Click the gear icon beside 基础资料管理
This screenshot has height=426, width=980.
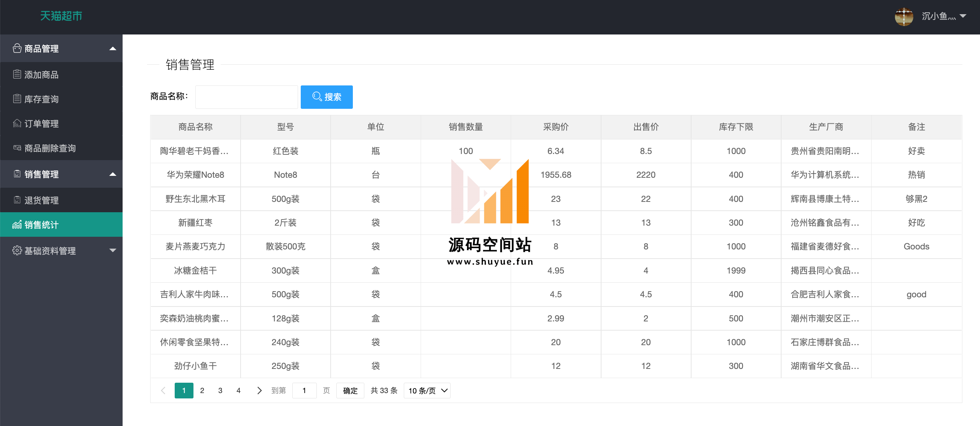(x=17, y=251)
